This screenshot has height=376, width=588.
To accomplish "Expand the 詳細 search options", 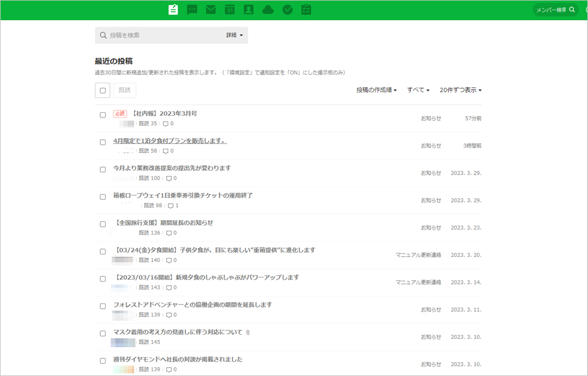I will [234, 35].
